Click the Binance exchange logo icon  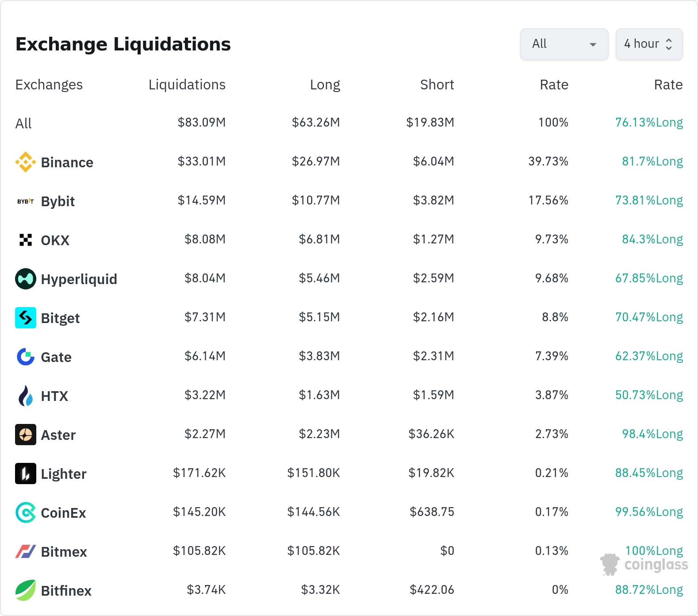26,162
